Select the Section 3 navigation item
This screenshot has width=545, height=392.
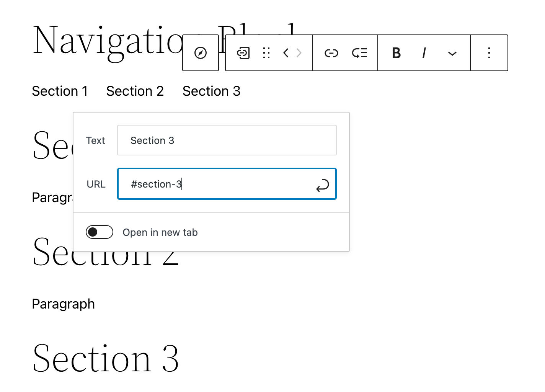pyautogui.click(x=211, y=91)
